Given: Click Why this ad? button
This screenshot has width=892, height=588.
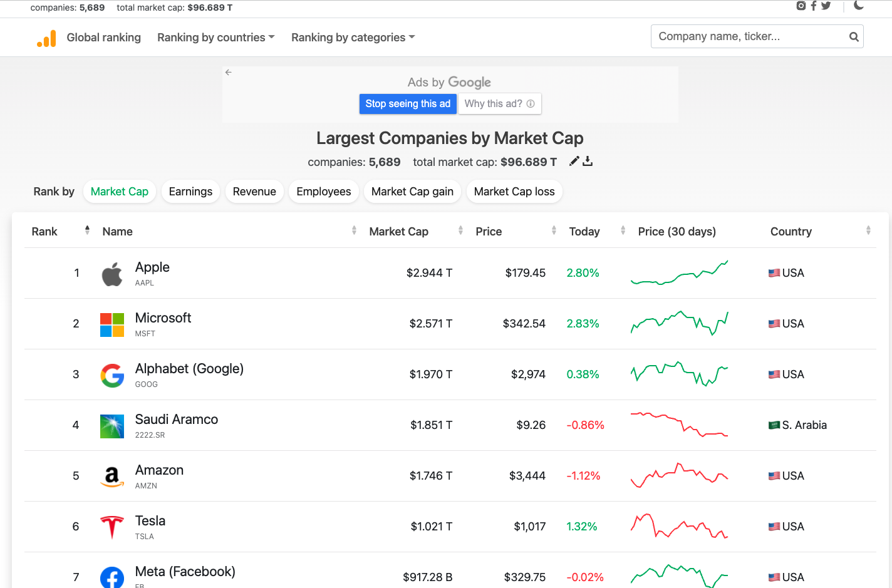Looking at the screenshot, I should click(499, 104).
